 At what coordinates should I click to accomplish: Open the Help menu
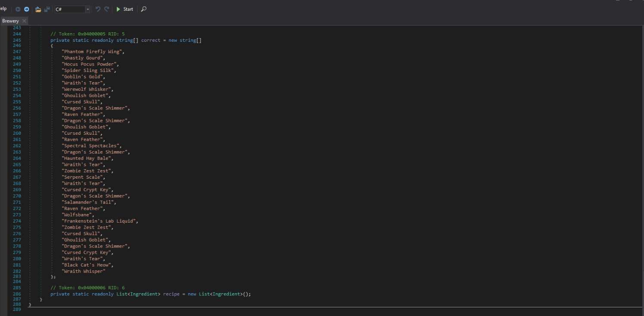[x=3, y=9]
